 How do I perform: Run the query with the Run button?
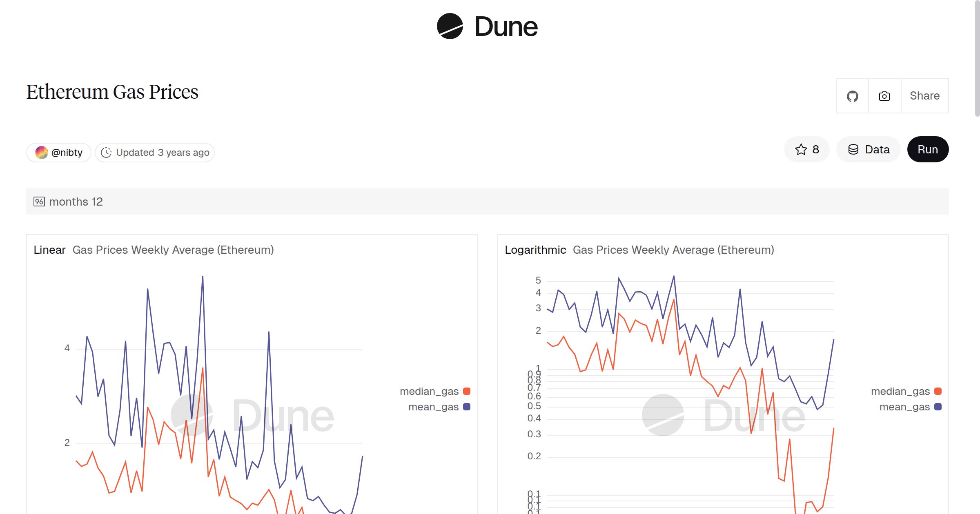click(928, 149)
